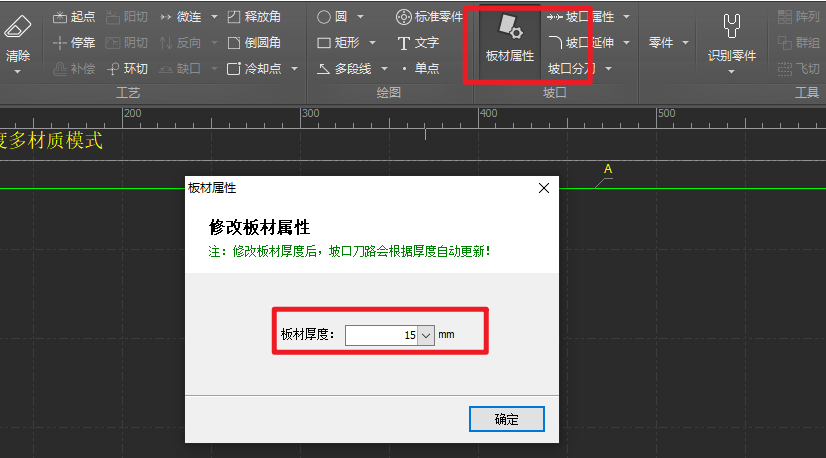Choose the 冷却点 cooling point tool

click(254, 69)
